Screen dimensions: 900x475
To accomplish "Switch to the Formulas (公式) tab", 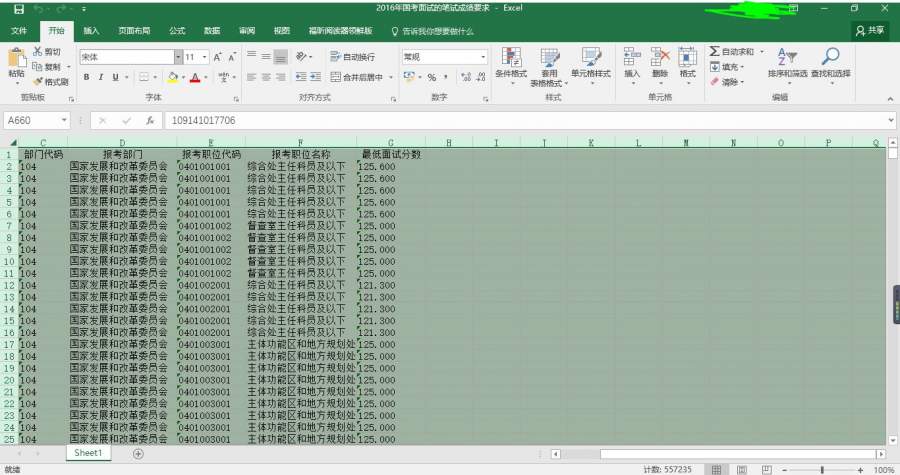I will click(177, 30).
